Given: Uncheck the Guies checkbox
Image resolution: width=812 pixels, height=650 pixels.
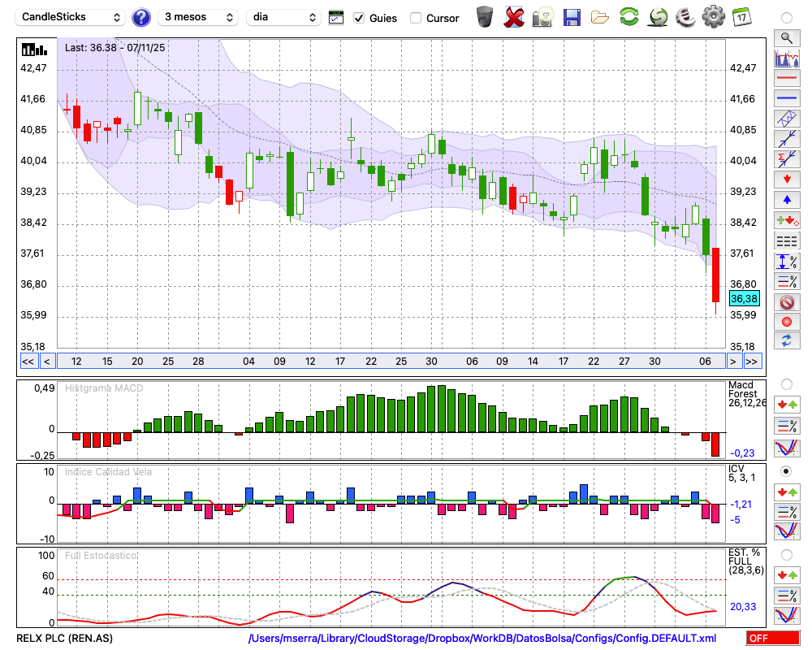Looking at the screenshot, I should (x=359, y=18).
